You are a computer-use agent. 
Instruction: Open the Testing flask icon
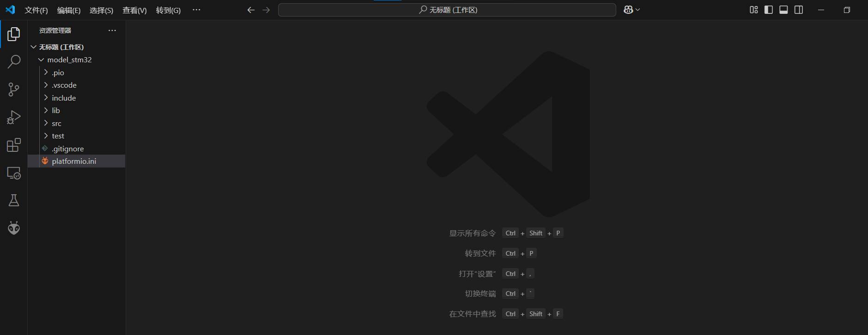point(14,200)
